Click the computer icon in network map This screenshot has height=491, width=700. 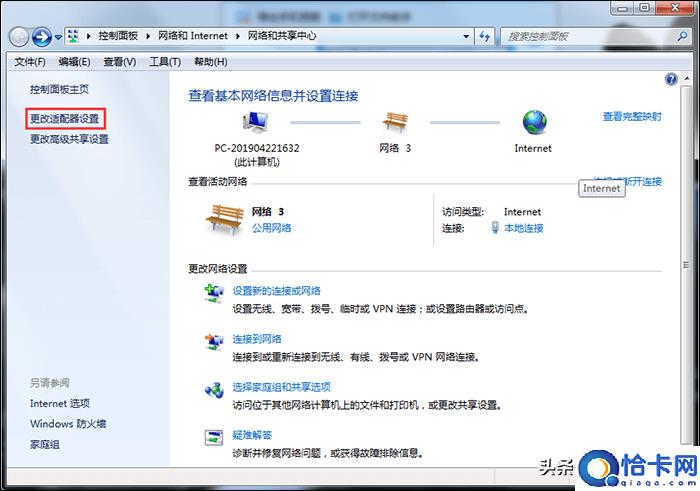255,122
